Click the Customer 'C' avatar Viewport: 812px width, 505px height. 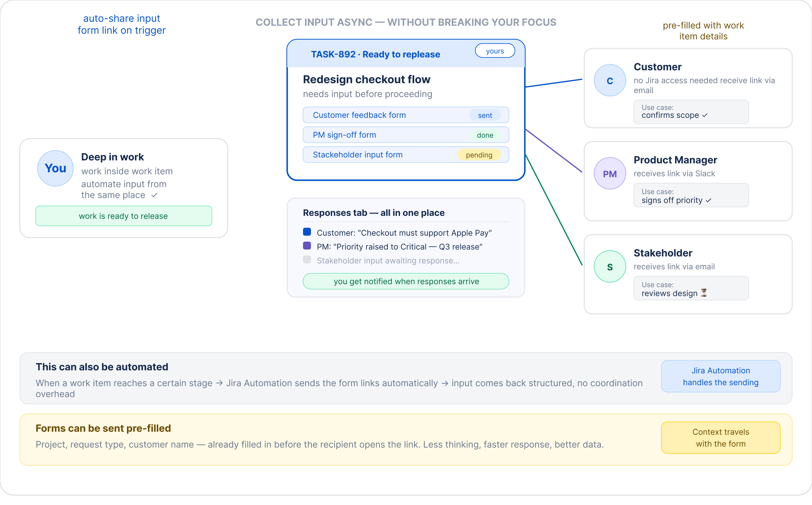coord(610,81)
